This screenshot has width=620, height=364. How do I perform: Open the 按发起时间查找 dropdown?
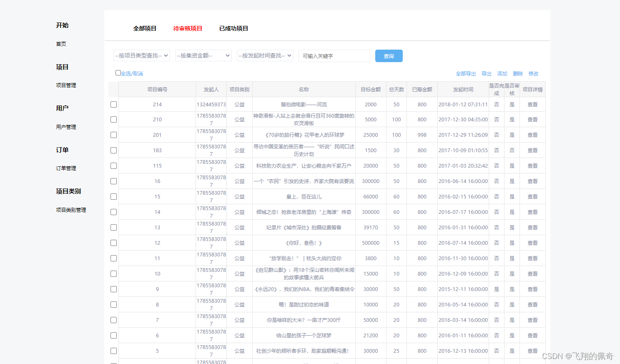[265, 55]
